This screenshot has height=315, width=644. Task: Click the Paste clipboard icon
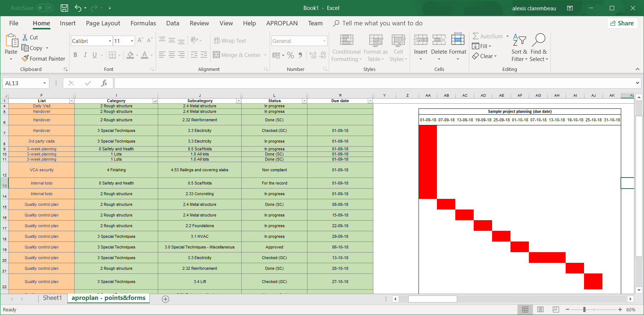click(11, 40)
